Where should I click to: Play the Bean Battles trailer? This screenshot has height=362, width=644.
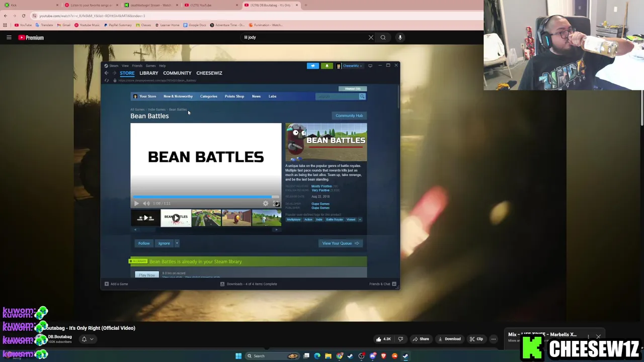[136, 204]
